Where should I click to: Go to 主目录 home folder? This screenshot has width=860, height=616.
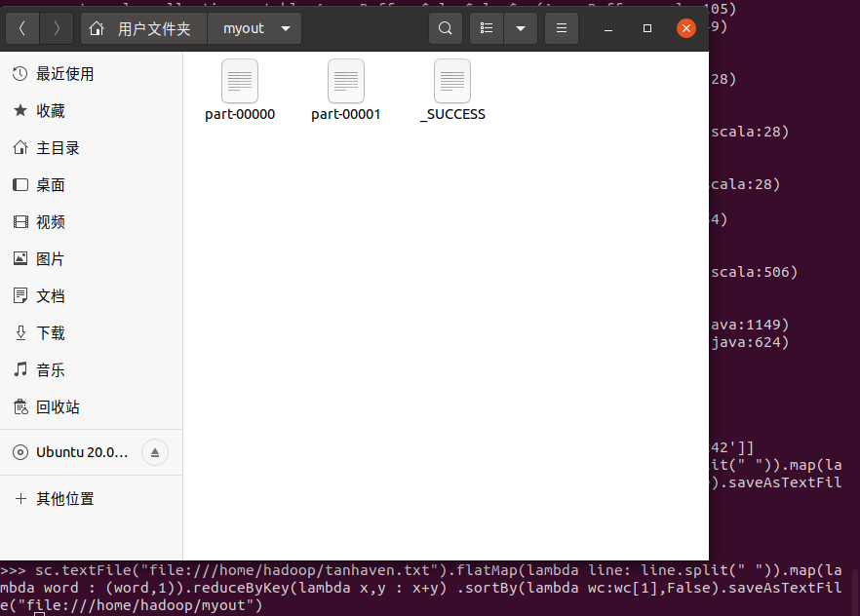[x=91, y=148]
